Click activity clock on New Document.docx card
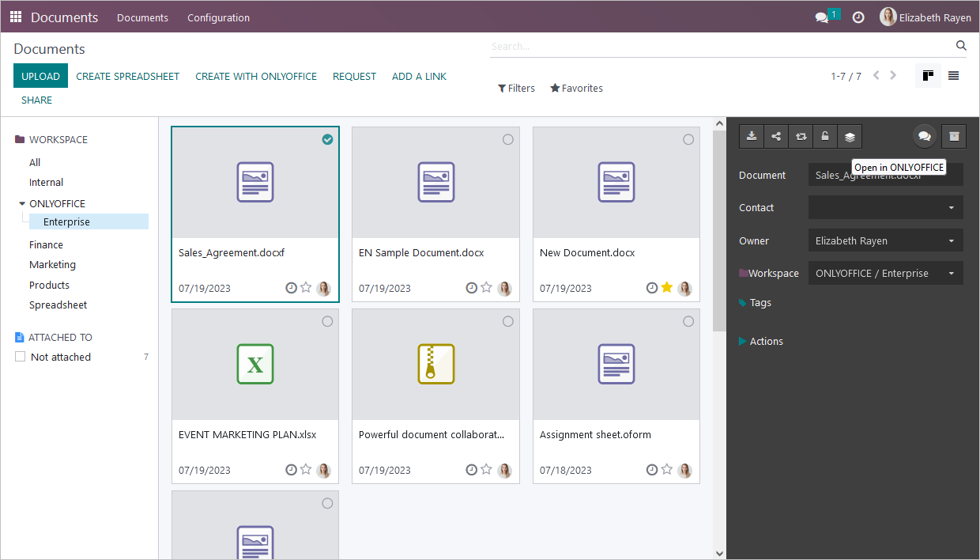The height and width of the screenshot is (560, 980). coord(652,288)
